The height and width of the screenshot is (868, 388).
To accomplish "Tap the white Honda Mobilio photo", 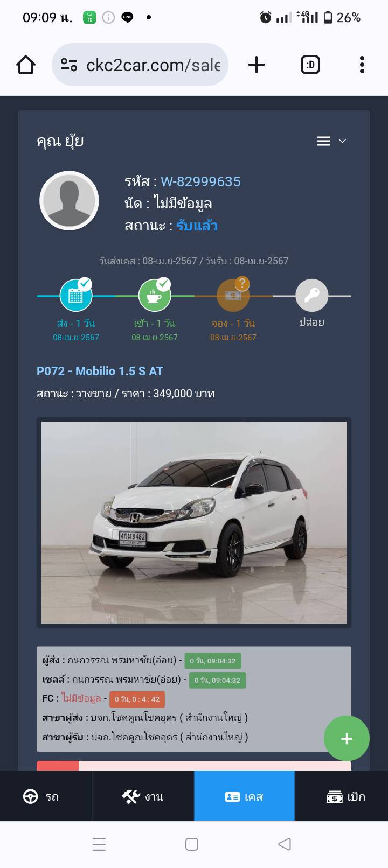I will coord(194,522).
